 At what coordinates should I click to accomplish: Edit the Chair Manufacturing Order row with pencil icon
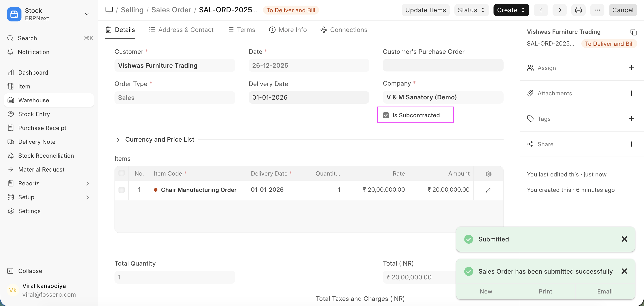[x=488, y=190]
